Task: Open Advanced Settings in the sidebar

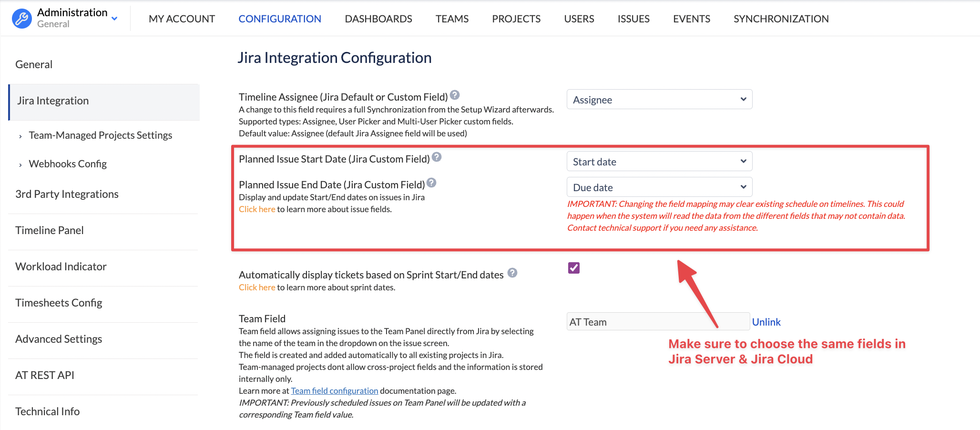Action: coord(59,339)
